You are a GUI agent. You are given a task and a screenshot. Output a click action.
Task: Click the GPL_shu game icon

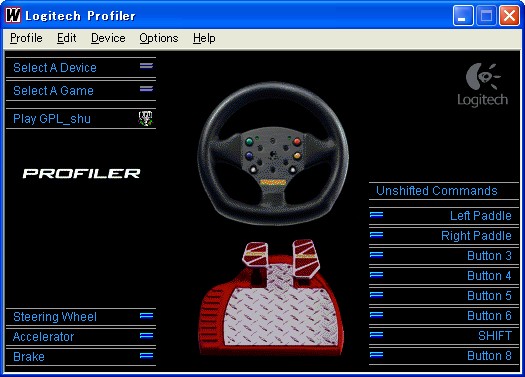pyautogui.click(x=146, y=118)
